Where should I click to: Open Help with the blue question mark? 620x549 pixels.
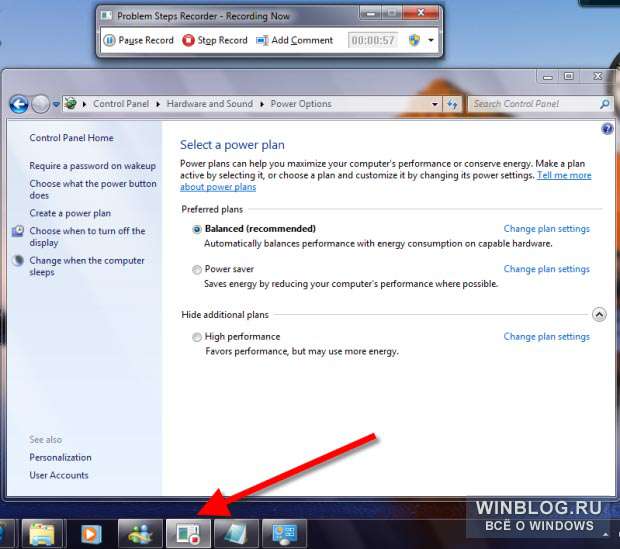click(607, 129)
